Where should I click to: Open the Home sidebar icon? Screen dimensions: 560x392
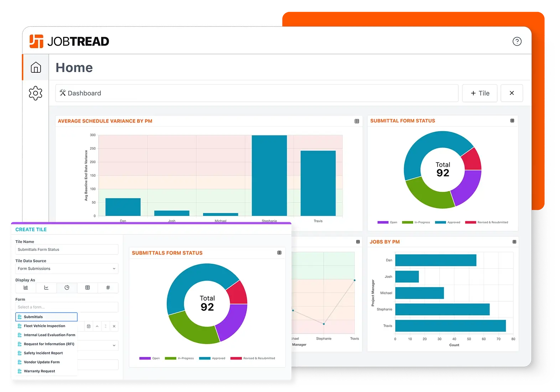(x=36, y=67)
